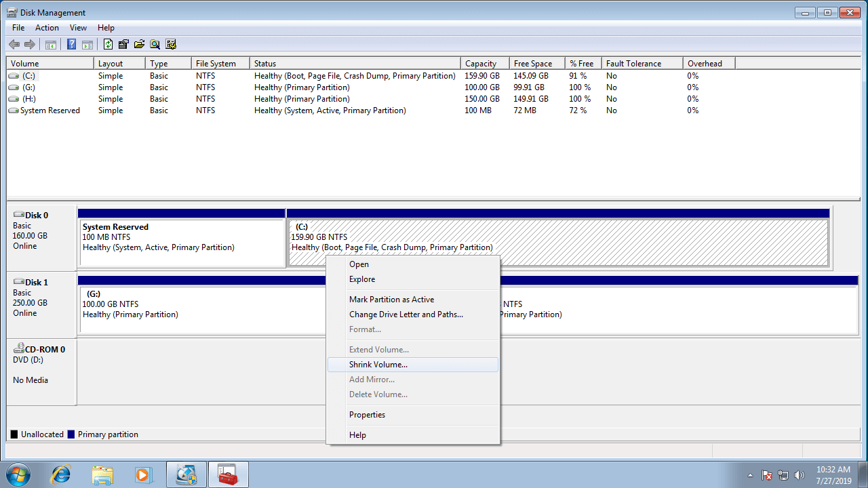Click the disk Properties toolbar icon
Viewport: 868px width, 488px height.
(x=123, y=45)
